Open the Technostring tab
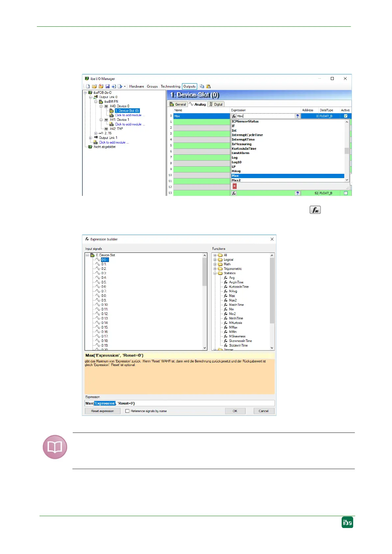392x554 pixels. click(170, 86)
